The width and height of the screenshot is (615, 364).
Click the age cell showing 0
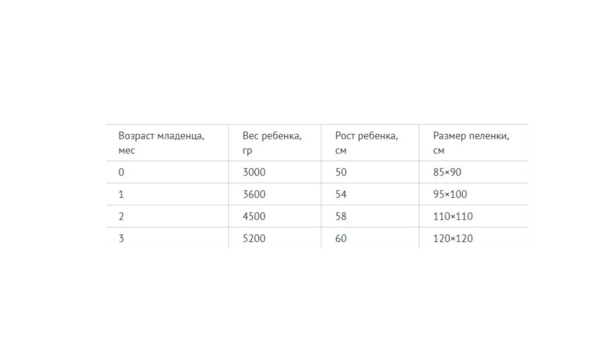tap(167, 172)
